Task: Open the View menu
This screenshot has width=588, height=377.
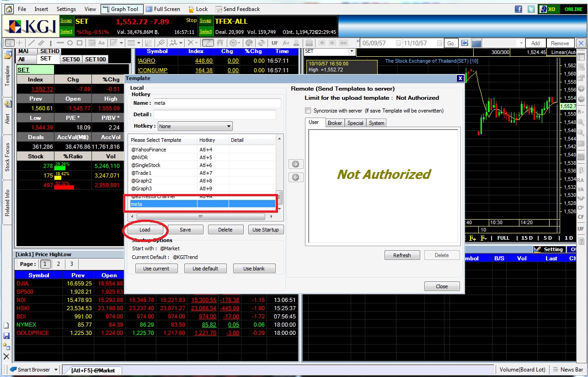Action: tap(91, 9)
